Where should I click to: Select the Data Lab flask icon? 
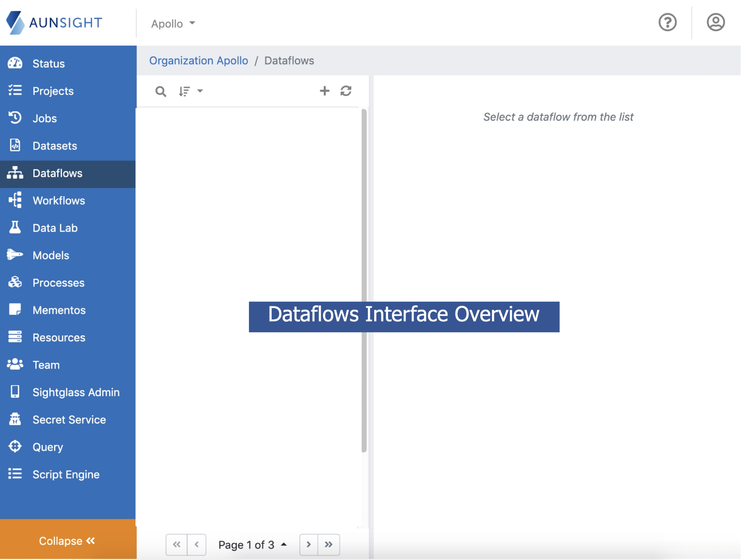[x=15, y=228]
